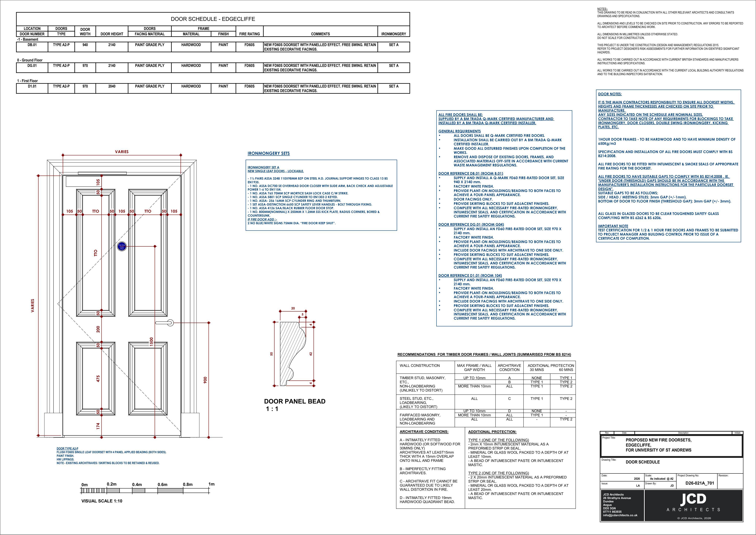Click the Ground Floor level label
The height and width of the screenshot is (535, 756).
tap(30, 60)
